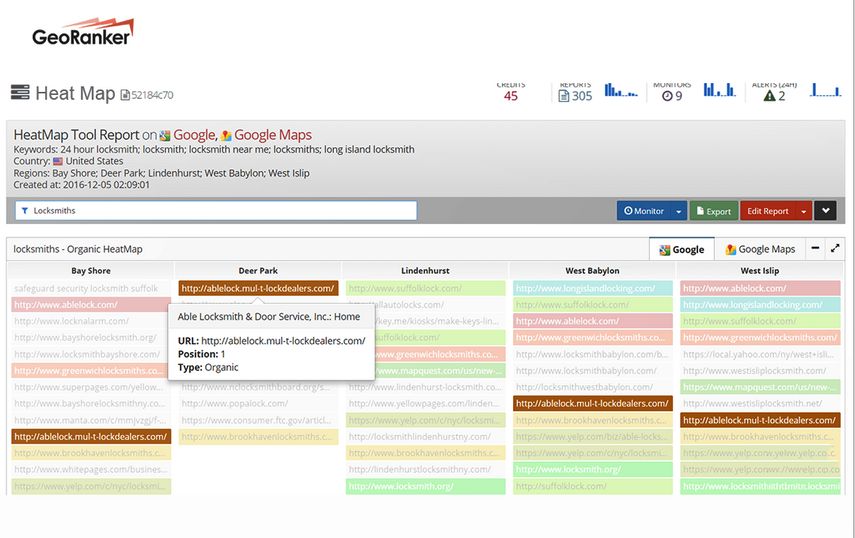
Task: Click West Babylon suffolklock.com bottom result
Action: pyautogui.click(x=593, y=486)
